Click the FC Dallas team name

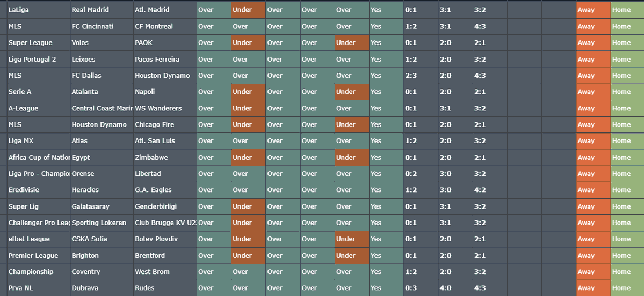86,76
